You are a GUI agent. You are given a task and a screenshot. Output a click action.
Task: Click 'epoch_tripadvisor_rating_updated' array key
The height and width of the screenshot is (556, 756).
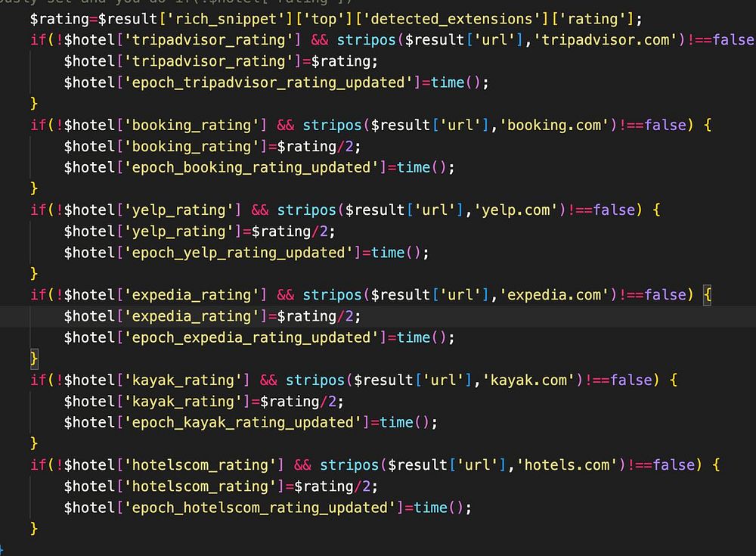(x=268, y=82)
